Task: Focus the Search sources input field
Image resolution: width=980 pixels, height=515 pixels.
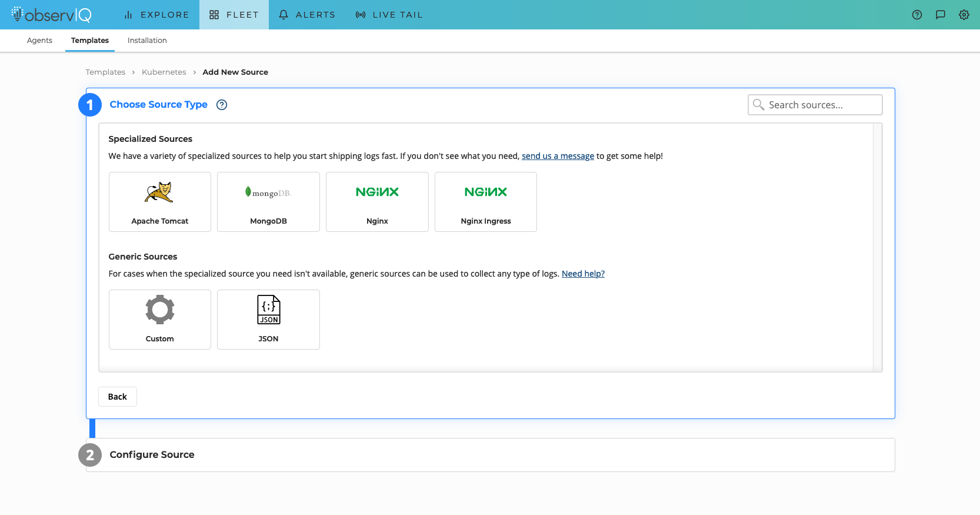Action: click(815, 105)
